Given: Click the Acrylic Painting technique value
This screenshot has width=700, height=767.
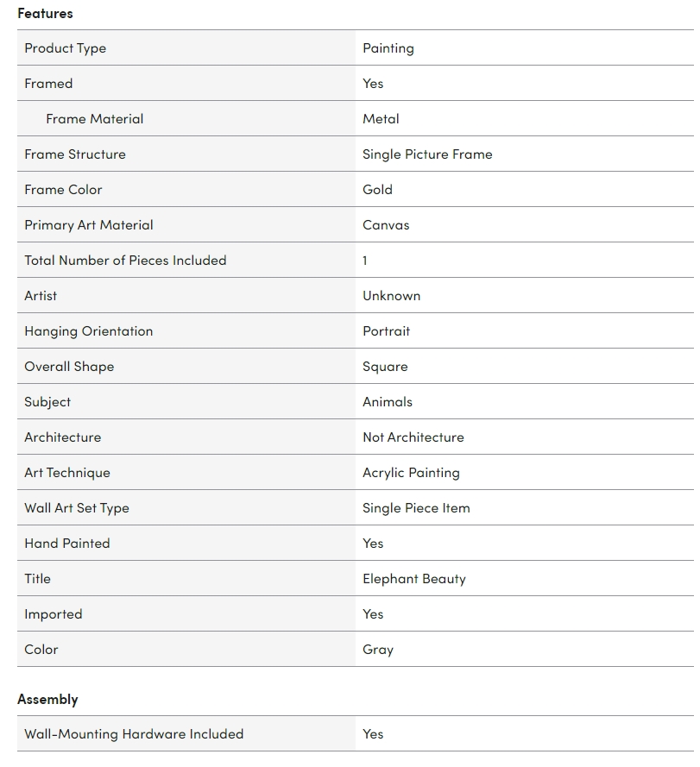Looking at the screenshot, I should tap(411, 473).
